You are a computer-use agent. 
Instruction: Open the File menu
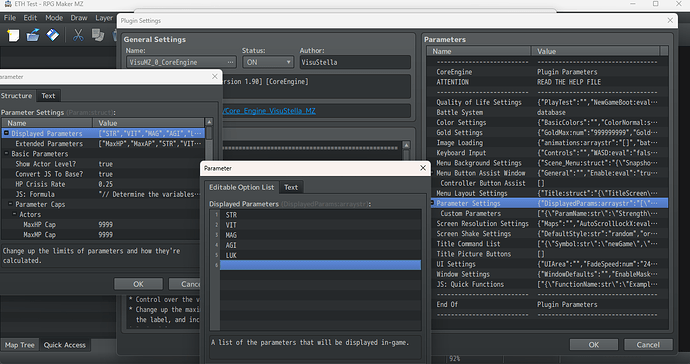10,18
